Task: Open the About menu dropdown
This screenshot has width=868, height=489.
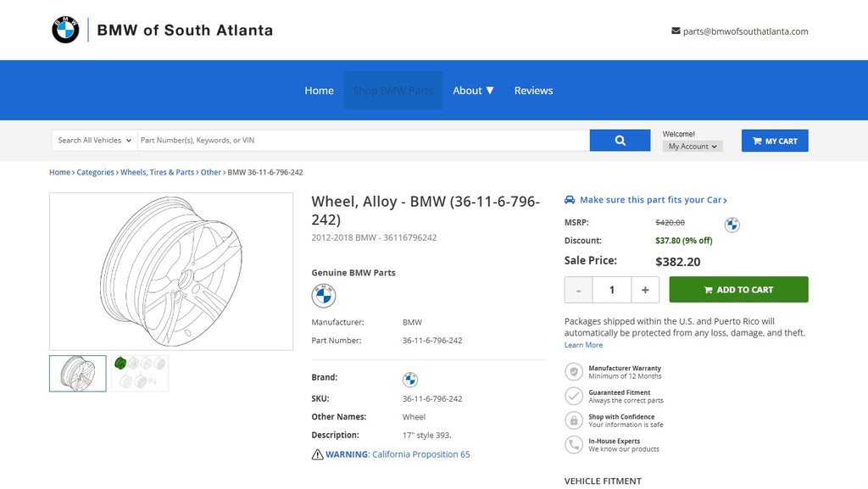Action: [x=473, y=91]
